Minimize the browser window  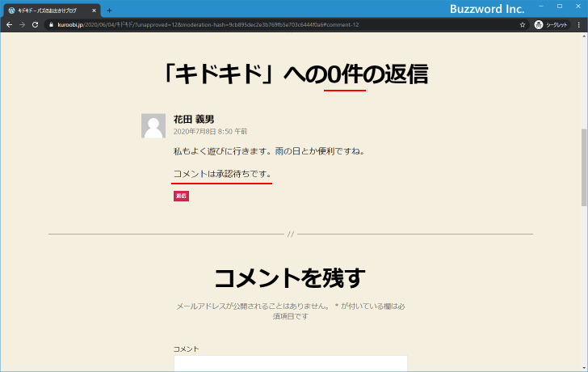tap(541, 6)
